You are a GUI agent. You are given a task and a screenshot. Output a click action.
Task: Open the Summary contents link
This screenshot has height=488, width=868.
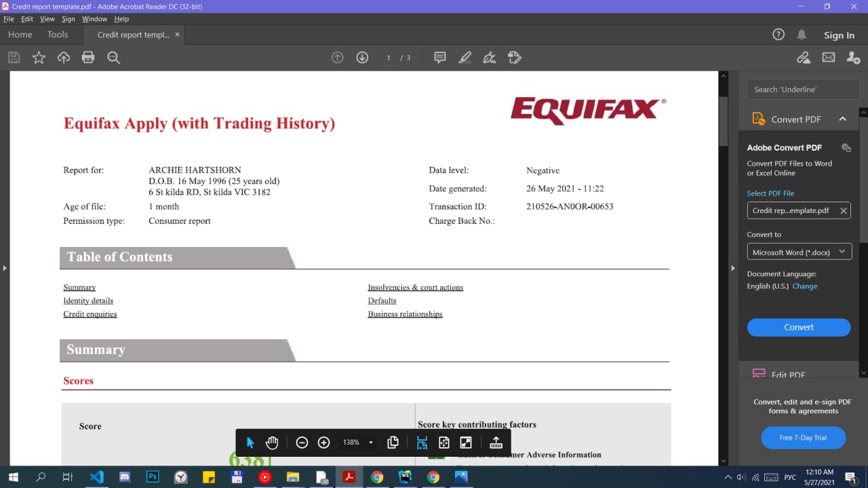79,287
